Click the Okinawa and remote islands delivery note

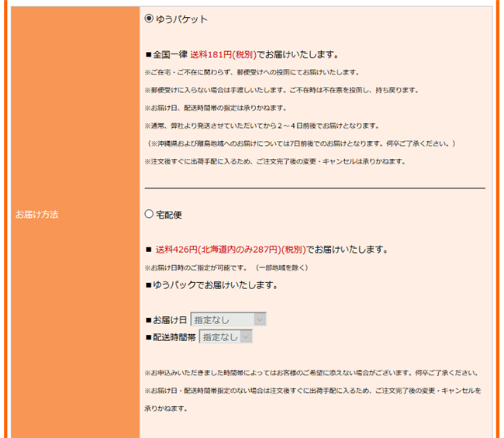[x=301, y=143]
